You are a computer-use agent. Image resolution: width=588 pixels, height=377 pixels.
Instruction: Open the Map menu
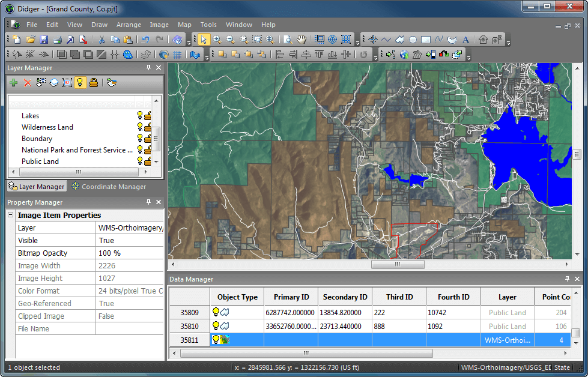(x=184, y=25)
